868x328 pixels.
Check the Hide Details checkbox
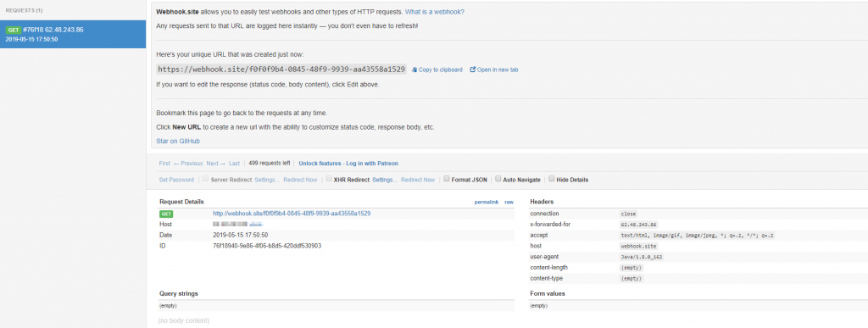tap(551, 179)
